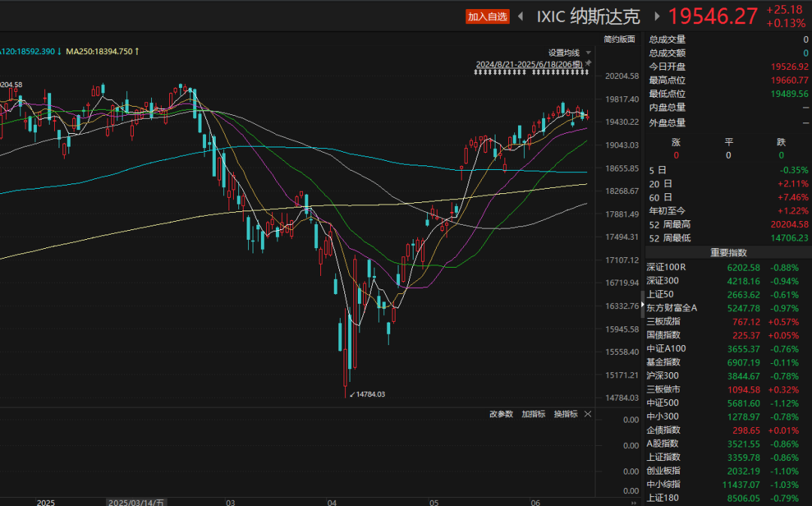Click 加指标 to add an indicator
This screenshot has height=506, width=812.
(x=533, y=414)
